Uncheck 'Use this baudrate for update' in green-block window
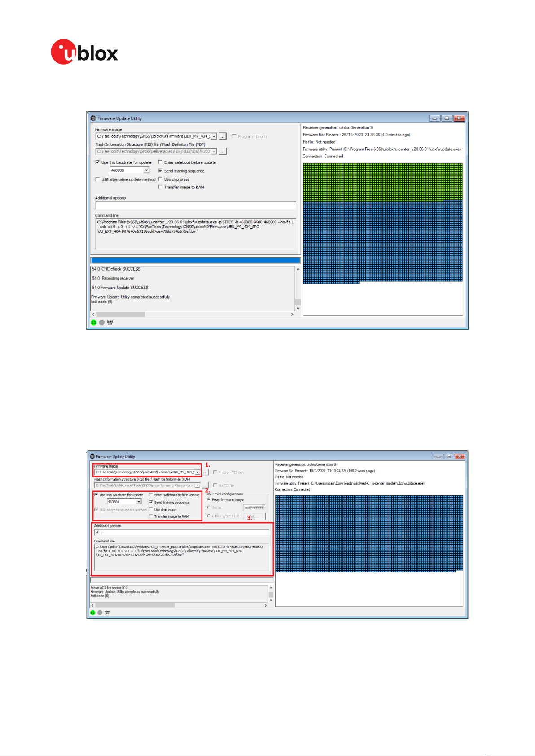The height and width of the screenshot is (756, 535). (x=97, y=162)
